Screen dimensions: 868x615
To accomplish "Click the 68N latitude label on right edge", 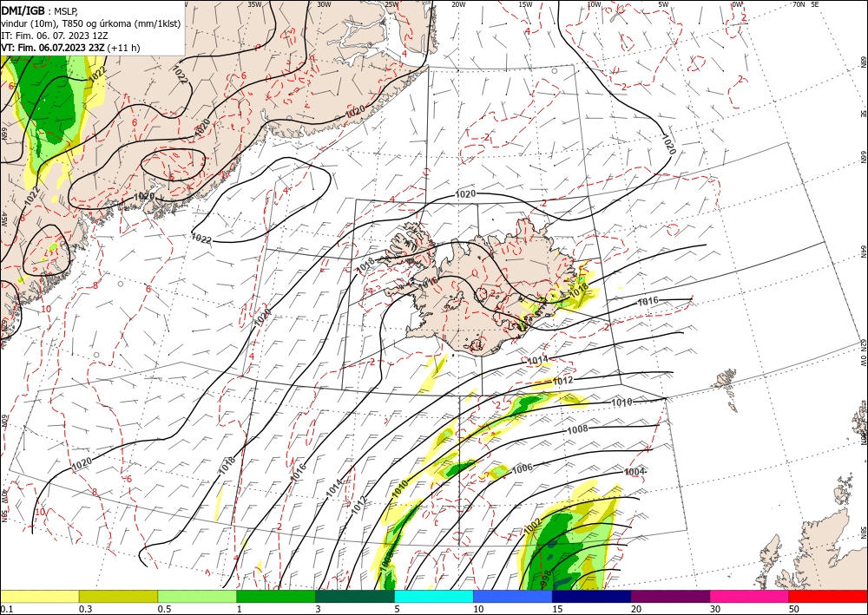I will [863, 62].
